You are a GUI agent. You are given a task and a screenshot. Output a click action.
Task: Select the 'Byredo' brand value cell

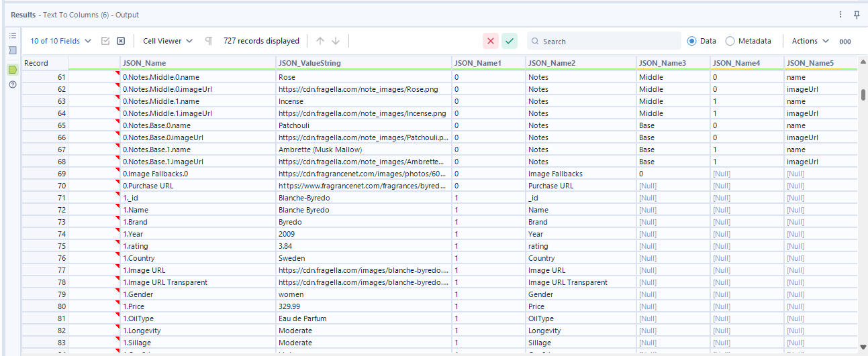click(364, 222)
